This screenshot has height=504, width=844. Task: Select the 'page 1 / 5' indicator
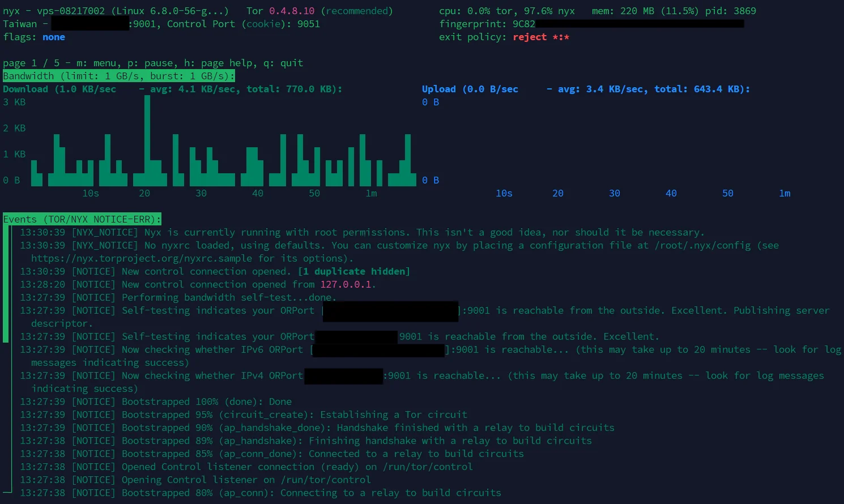(x=31, y=63)
